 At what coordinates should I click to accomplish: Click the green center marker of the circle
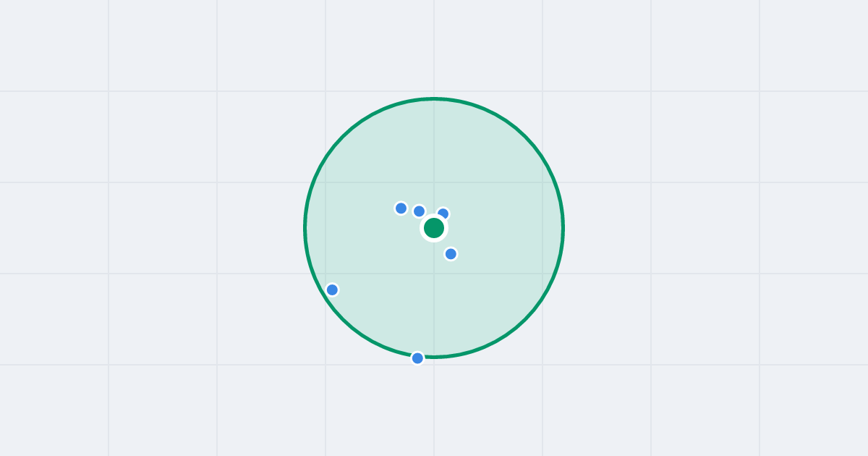coord(434,228)
